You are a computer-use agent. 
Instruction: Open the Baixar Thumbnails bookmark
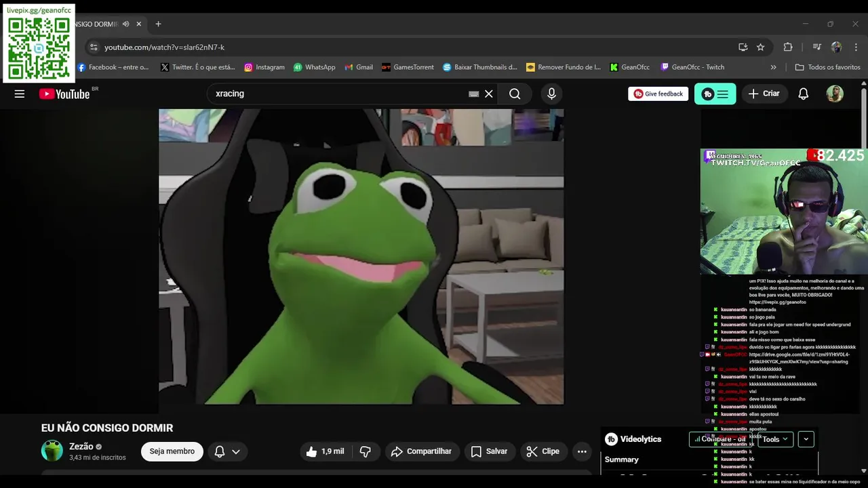(x=479, y=67)
